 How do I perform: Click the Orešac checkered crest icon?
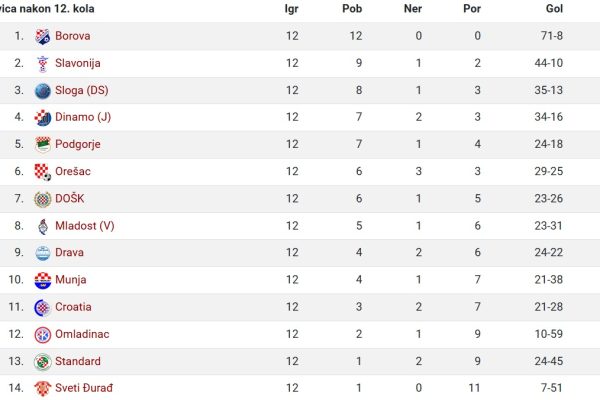[42, 172]
